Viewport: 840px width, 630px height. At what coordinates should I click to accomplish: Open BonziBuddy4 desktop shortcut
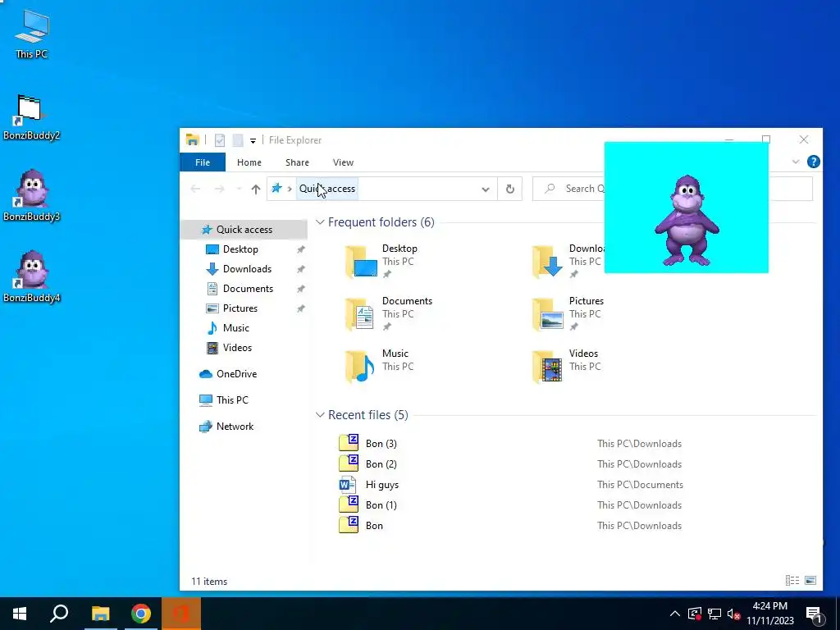31,276
